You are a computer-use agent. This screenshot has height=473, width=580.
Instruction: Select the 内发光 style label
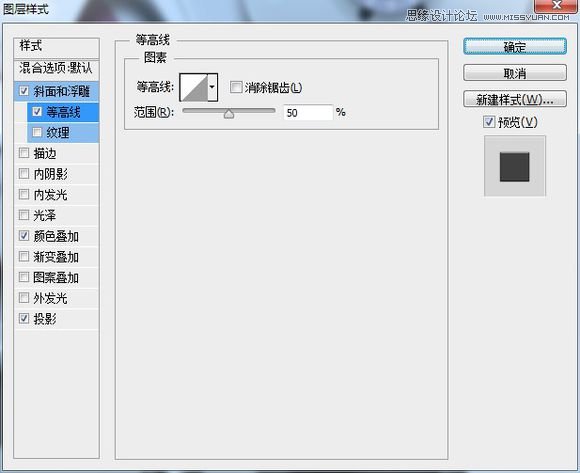tap(50, 195)
